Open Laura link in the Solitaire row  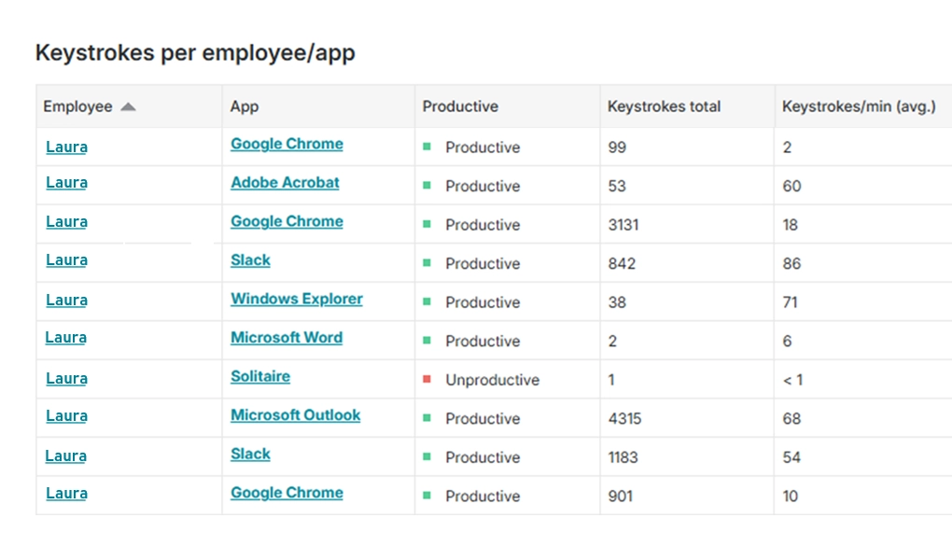coord(67,378)
